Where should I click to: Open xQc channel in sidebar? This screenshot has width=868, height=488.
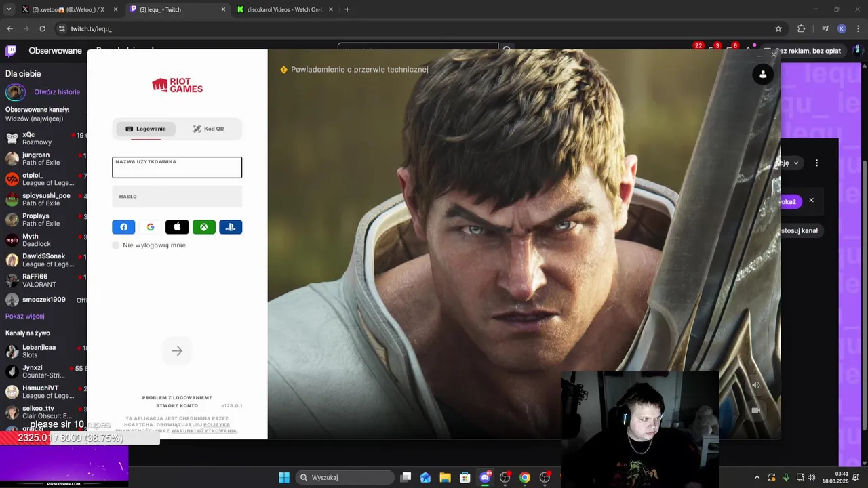[44, 138]
